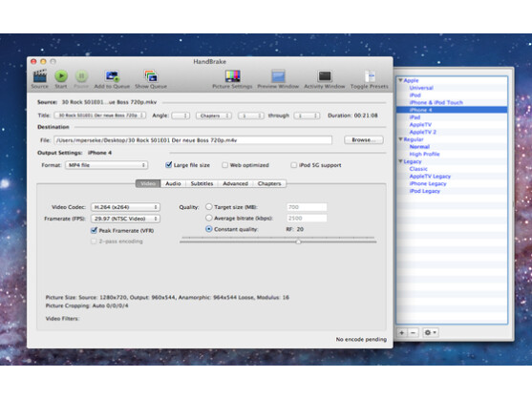Collapse the Legacy presets group
The image size is (532, 399).
(401, 161)
